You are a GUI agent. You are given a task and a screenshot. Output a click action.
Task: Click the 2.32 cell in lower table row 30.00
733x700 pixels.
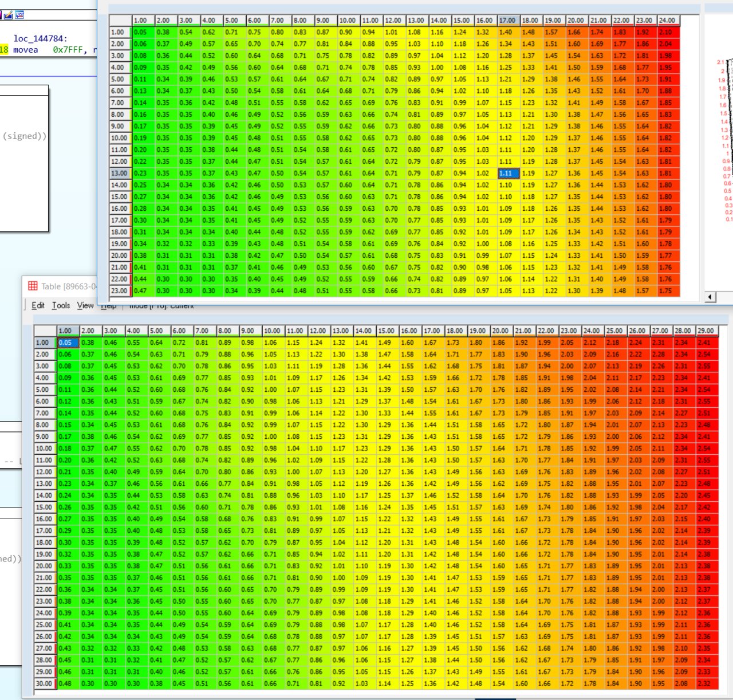coord(707,683)
